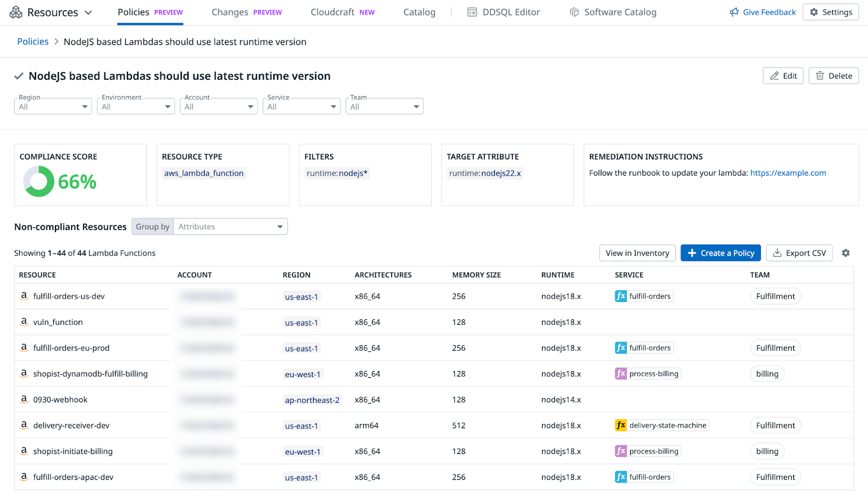Click the DDSQL Editor icon

[x=472, y=12]
